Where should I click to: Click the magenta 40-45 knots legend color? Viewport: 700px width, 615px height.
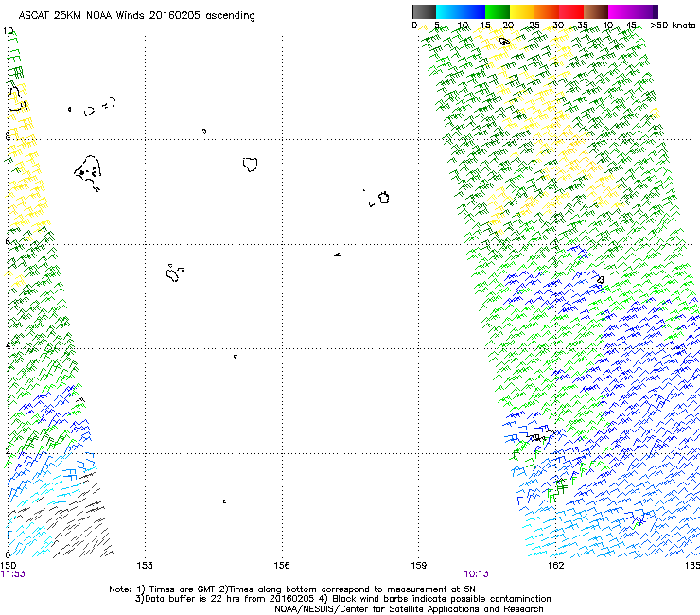click(x=621, y=11)
